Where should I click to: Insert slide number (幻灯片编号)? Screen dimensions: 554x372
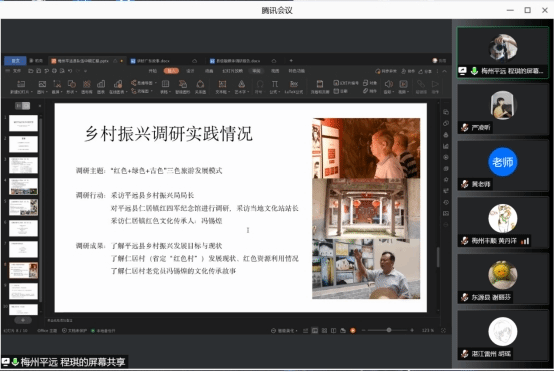point(346,83)
